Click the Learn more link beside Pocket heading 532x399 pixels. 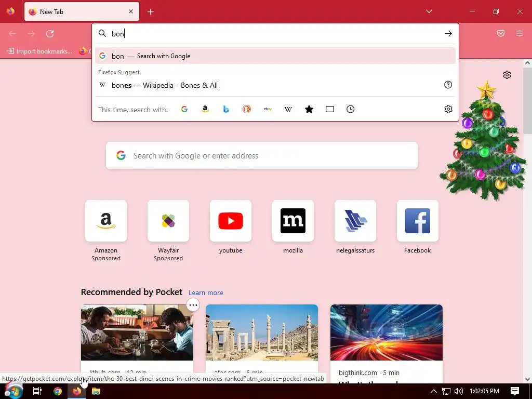pos(206,293)
